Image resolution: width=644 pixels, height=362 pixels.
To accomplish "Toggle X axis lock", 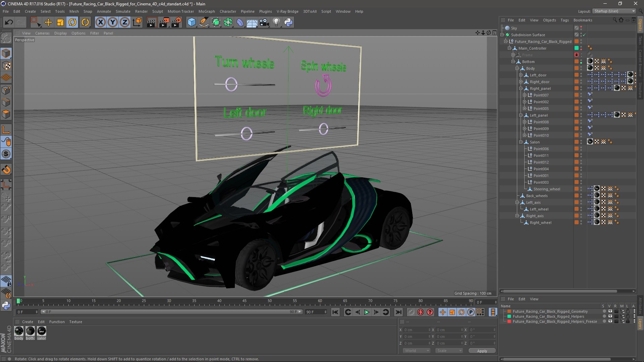I will [x=100, y=22].
